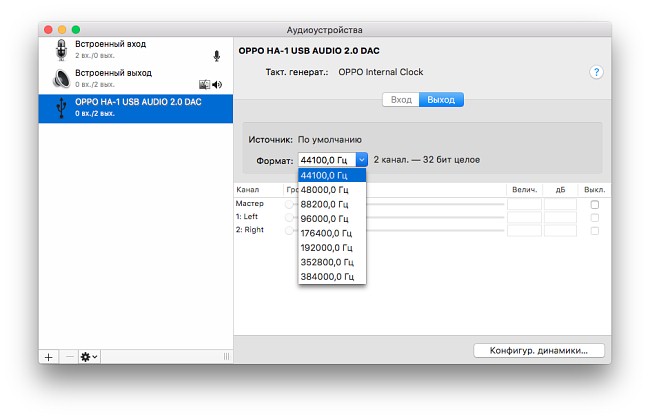Viewport: 650px width, 419px height.
Task: Open the help question mark button
Action: point(597,73)
